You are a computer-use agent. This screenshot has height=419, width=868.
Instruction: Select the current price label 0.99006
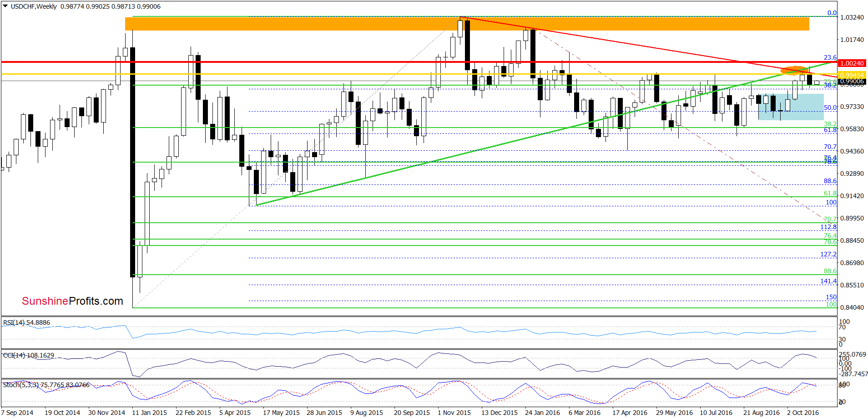[852, 82]
